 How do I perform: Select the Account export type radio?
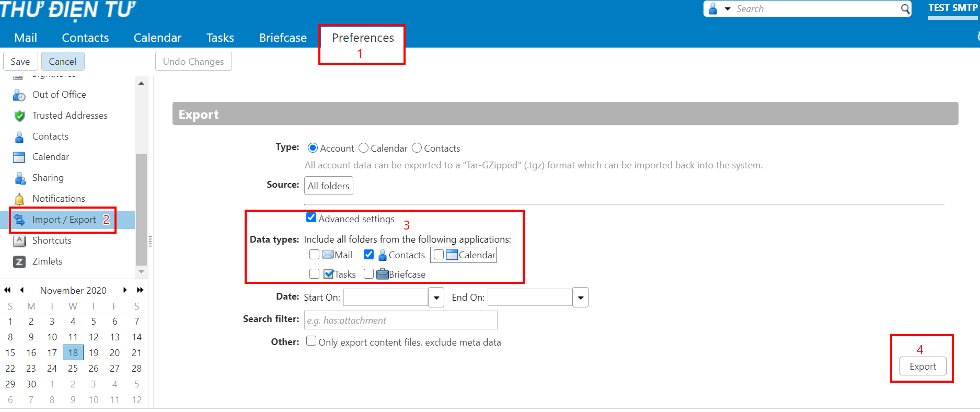pyautogui.click(x=313, y=148)
